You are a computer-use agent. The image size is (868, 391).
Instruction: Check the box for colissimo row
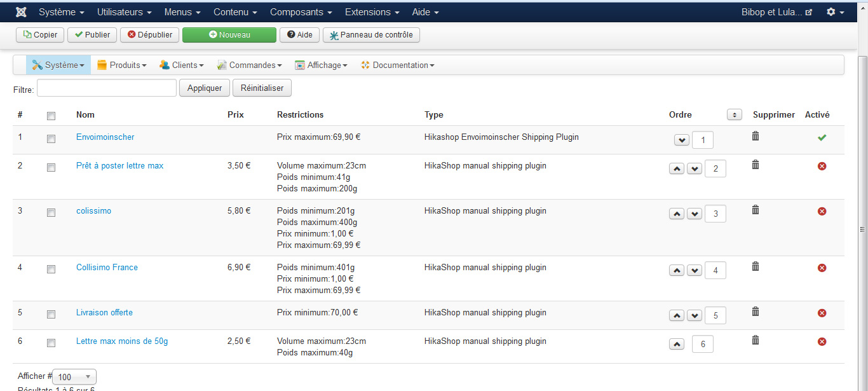[x=51, y=212]
